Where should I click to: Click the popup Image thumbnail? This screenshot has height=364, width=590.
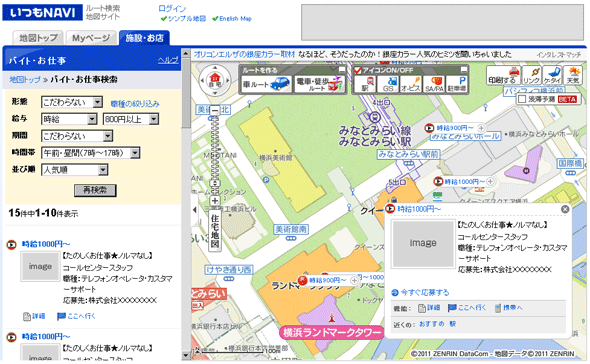pos(423,244)
